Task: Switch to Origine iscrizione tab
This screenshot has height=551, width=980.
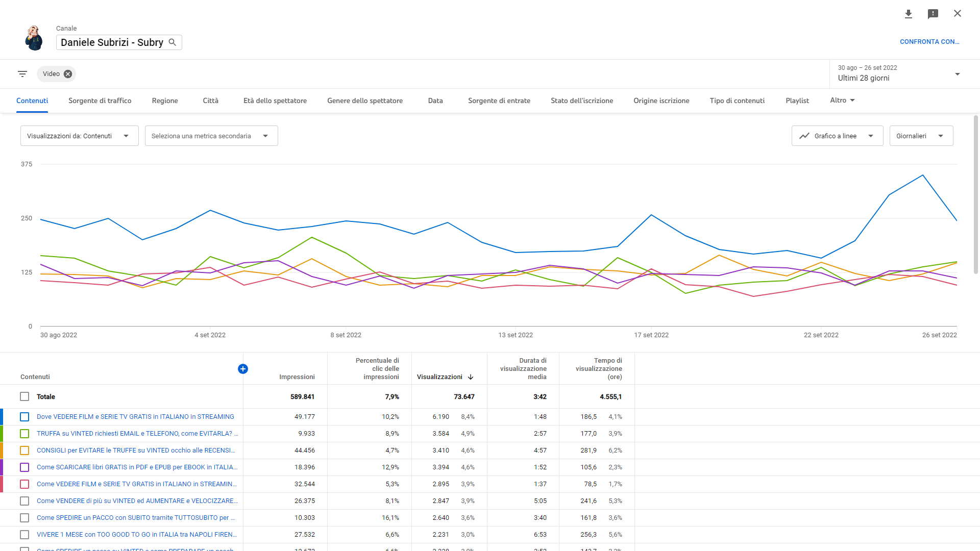Action: tap(661, 101)
